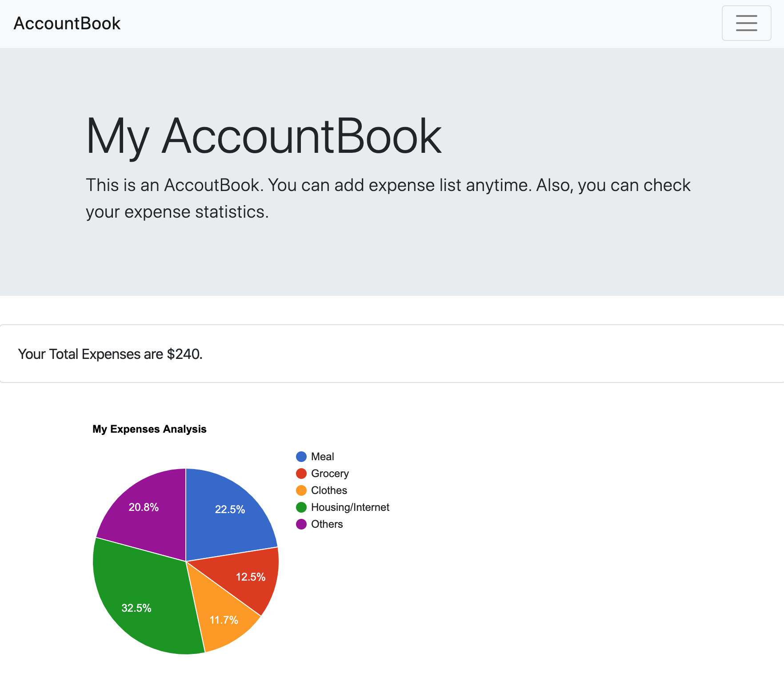Click the blue Meal legend marker
The height and width of the screenshot is (677, 784).
click(301, 456)
